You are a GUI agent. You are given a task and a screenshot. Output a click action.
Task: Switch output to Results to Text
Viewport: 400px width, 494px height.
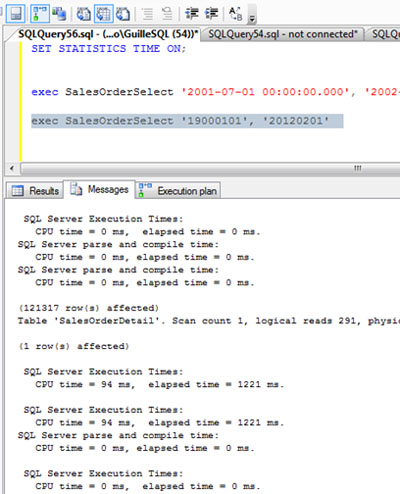(x=84, y=14)
